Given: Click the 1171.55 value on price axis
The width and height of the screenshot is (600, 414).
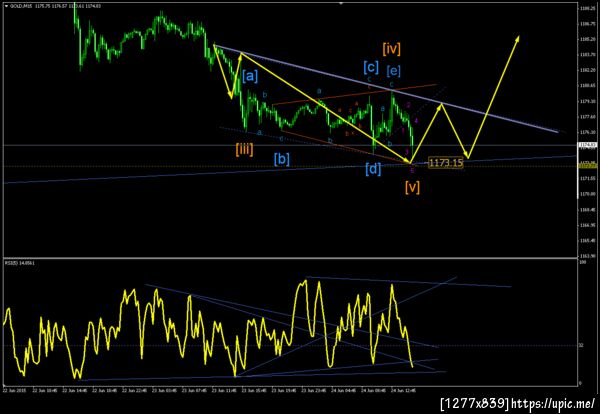Looking at the screenshot, I should click(587, 179).
